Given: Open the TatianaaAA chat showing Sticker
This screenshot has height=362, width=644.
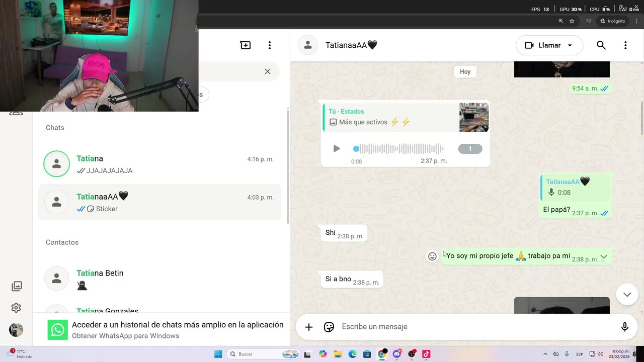Looking at the screenshot, I should [x=159, y=202].
